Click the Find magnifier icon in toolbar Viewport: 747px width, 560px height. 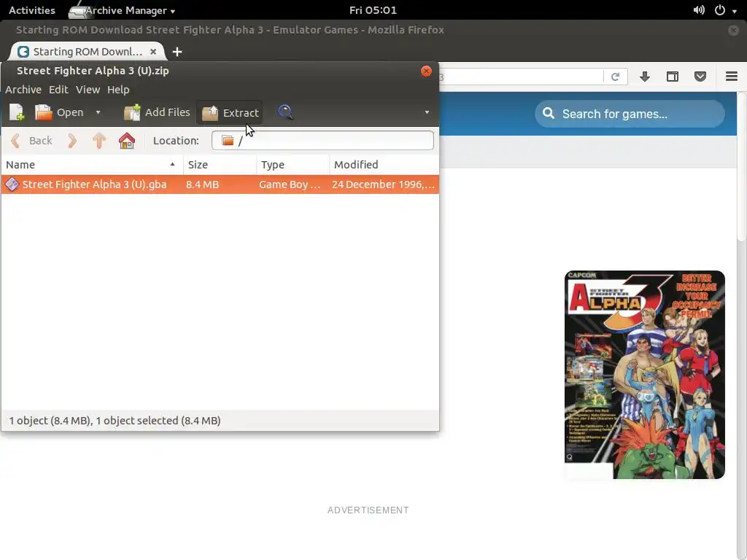point(285,112)
